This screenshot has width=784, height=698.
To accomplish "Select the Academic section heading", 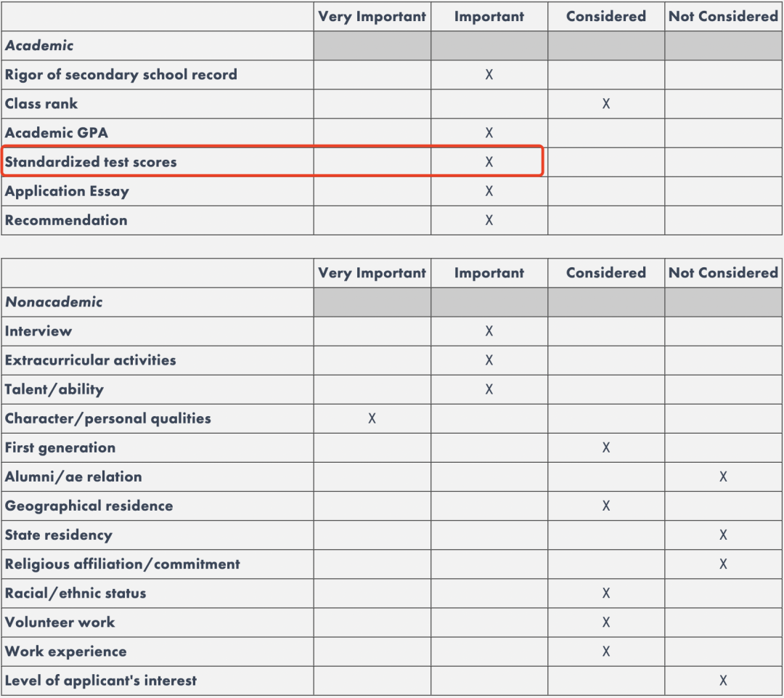I will (x=39, y=46).
